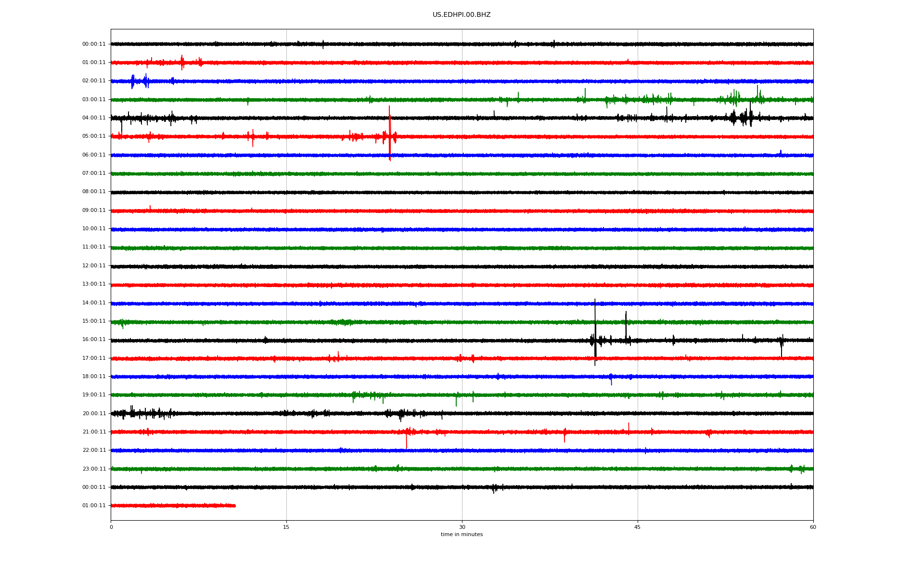
Task: Click the x-axis tick label 15
Action: (286, 527)
